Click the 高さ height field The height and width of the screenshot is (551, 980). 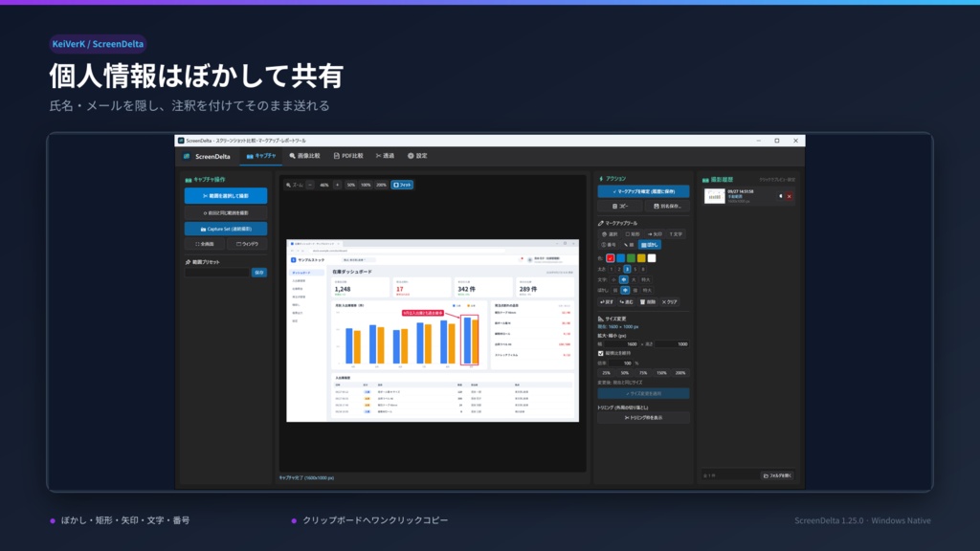[672, 344]
